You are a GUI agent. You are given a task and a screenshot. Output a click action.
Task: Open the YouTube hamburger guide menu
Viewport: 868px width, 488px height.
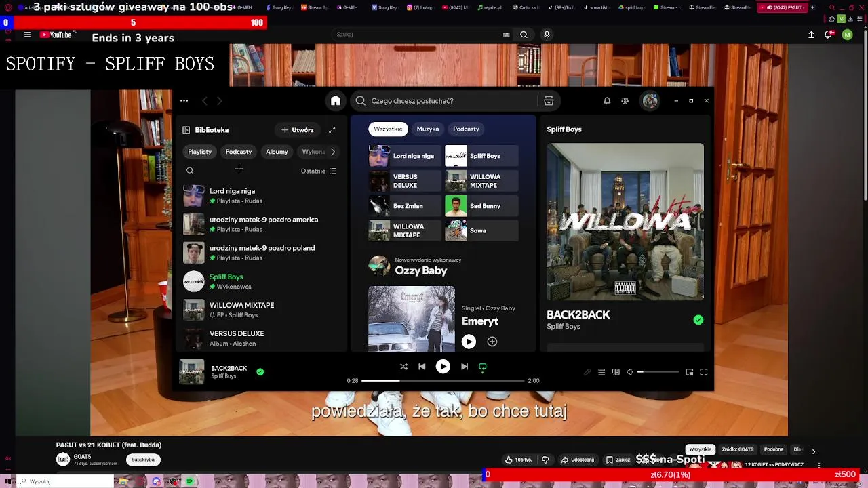click(x=27, y=35)
